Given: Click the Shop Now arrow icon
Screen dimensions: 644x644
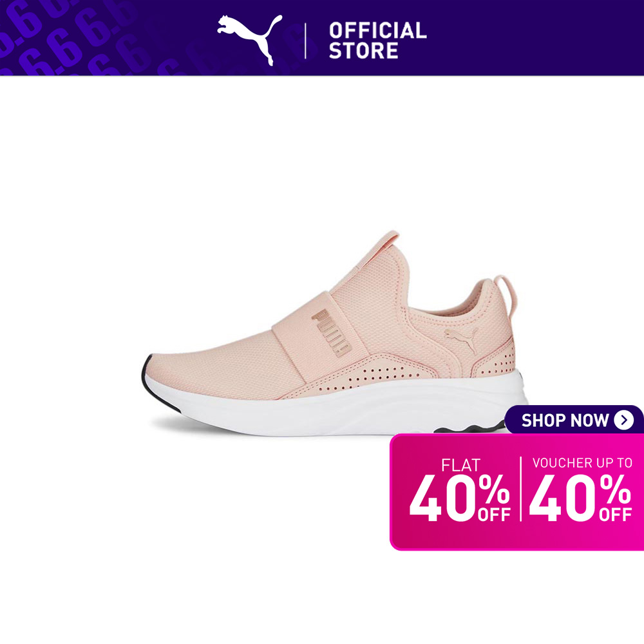Looking at the screenshot, I should tap(623, 420).
